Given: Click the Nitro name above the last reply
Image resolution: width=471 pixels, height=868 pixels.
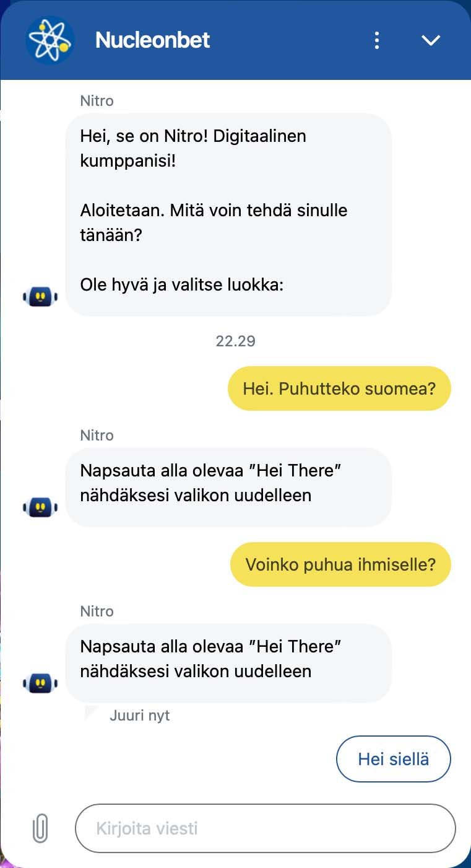Looking at the screenshot, I should point(97,611).
